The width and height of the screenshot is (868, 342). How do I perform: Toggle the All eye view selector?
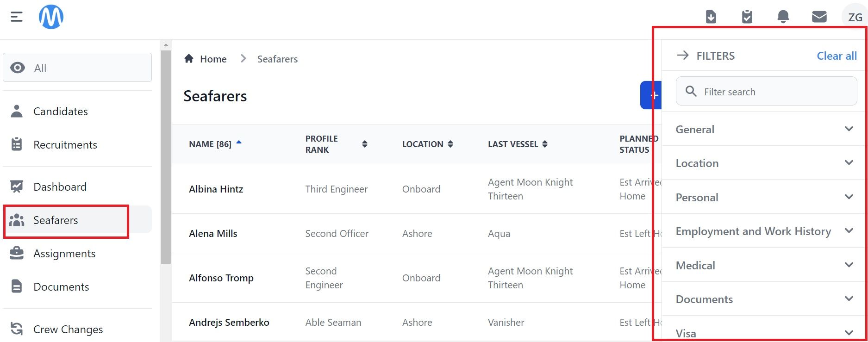click(77, 68)
